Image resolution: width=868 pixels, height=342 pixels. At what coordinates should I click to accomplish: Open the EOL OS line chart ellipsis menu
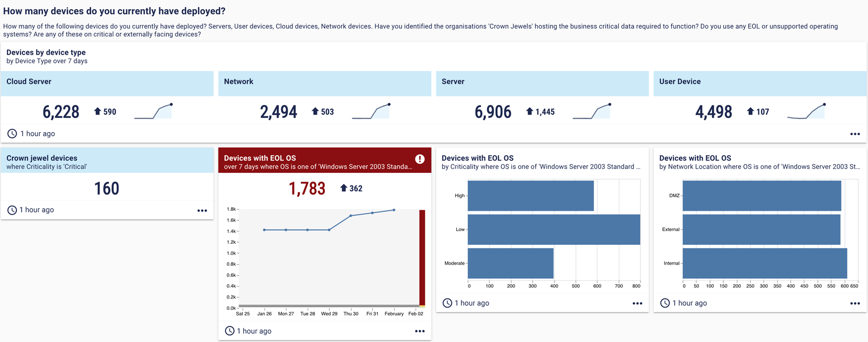coord(420,331)
